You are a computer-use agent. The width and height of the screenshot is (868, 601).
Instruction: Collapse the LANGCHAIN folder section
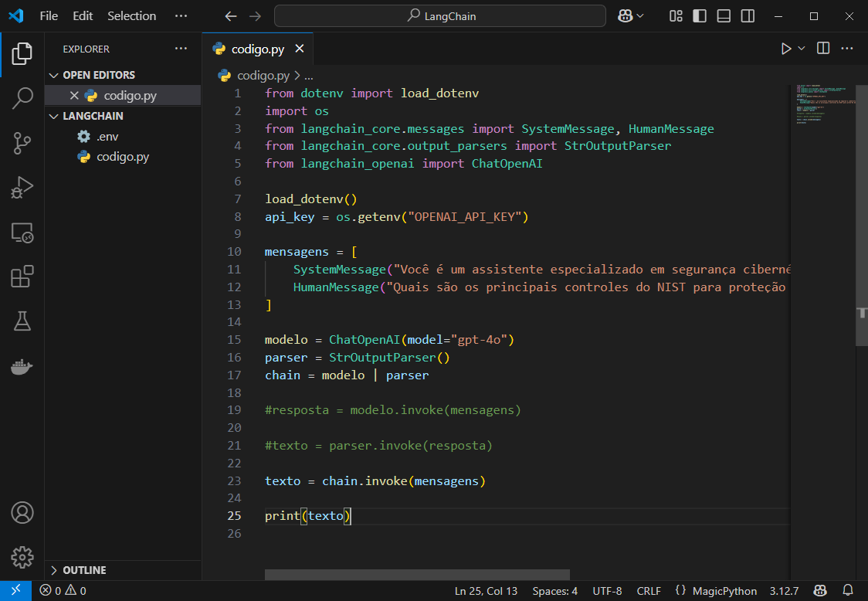point(54,117)
